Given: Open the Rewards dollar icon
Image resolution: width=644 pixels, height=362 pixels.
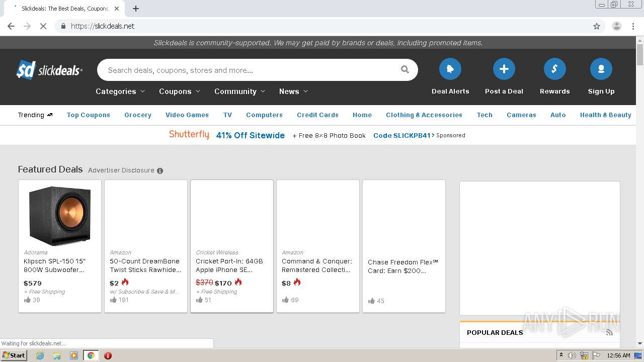Looking at the screenshot, I should (x=554, y=69).
